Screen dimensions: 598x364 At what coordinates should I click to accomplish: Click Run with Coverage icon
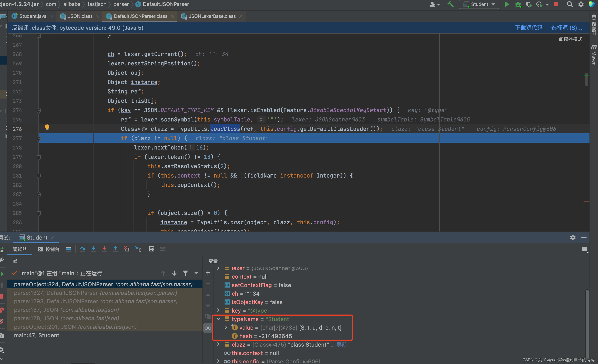pyautogui.click(x=529, y=4)
